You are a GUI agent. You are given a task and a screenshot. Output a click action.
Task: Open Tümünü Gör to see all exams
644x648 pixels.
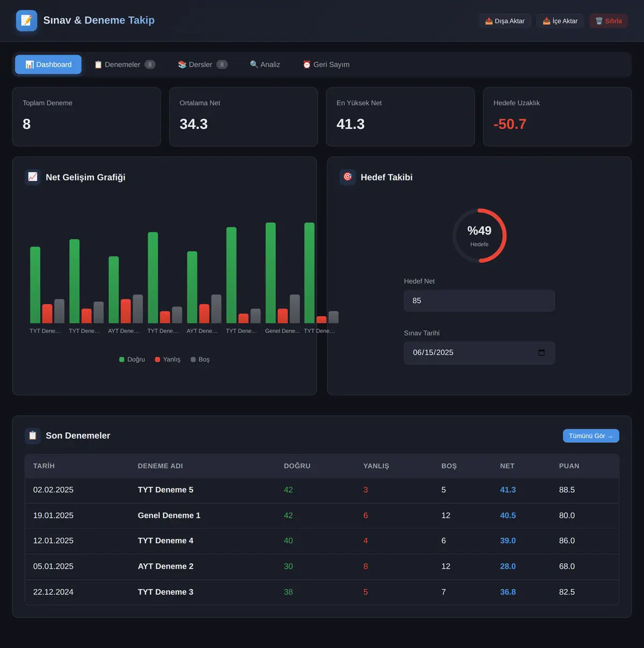[x=591, y=436]
